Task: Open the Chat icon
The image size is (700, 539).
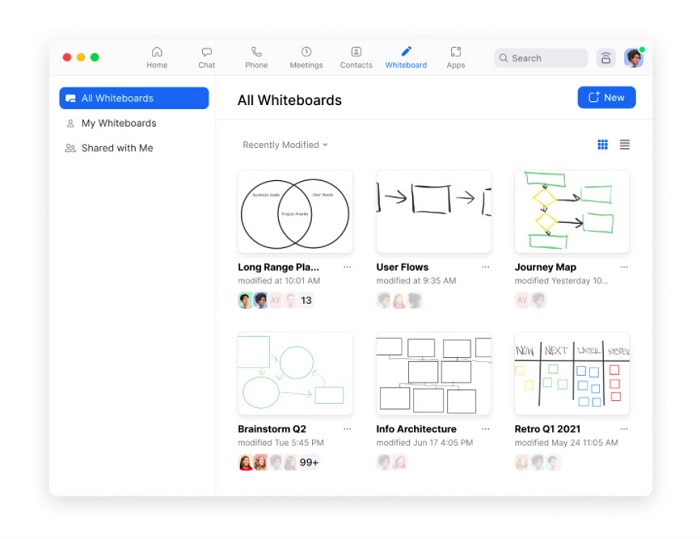Action: (206, 52)
